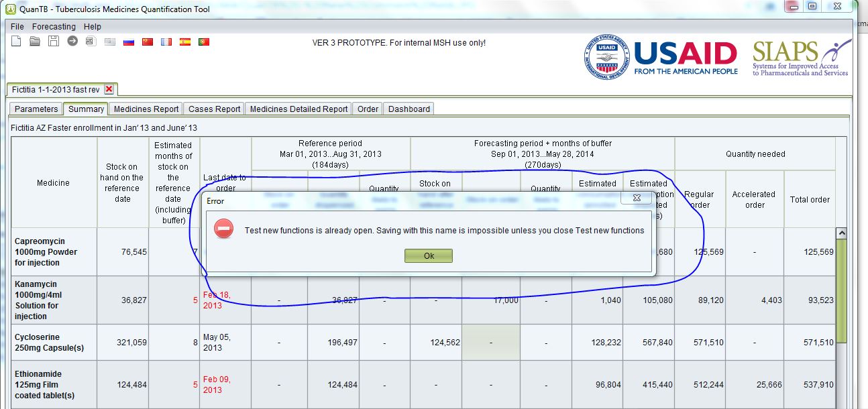Open the Help menu

(93, 27)
